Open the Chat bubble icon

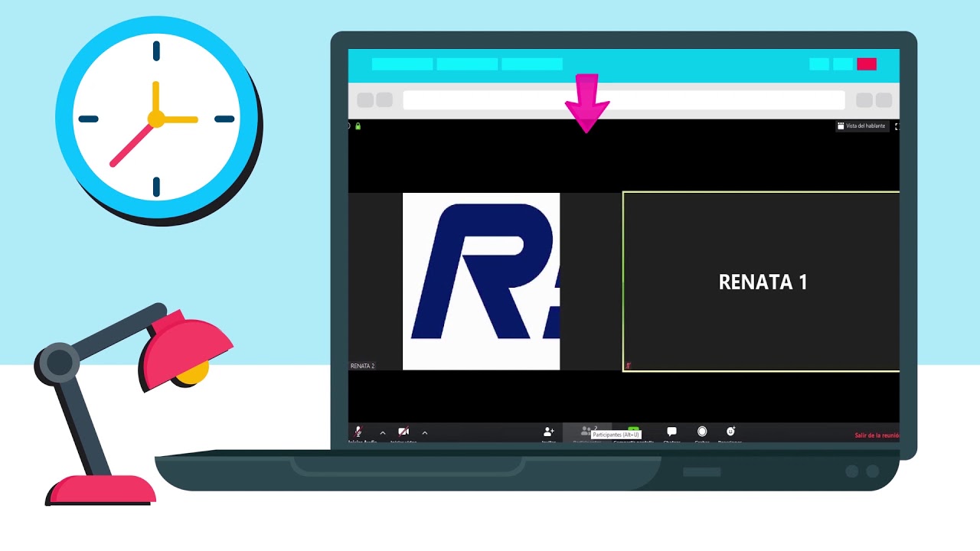[671, 432]
